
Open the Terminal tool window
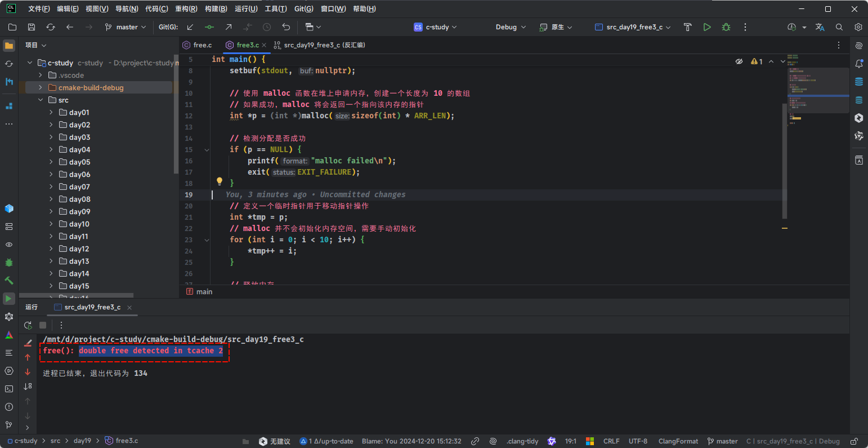[x=9, y=389]
